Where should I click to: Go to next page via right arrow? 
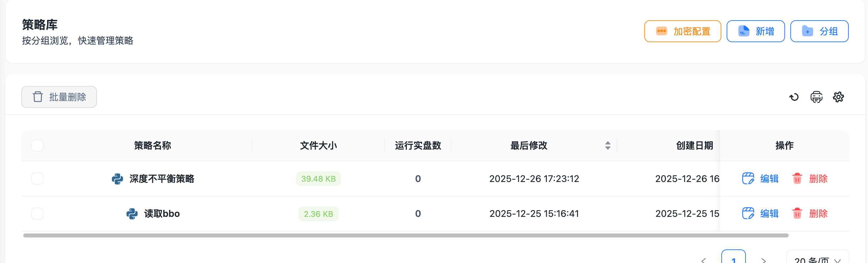[764, 260]
